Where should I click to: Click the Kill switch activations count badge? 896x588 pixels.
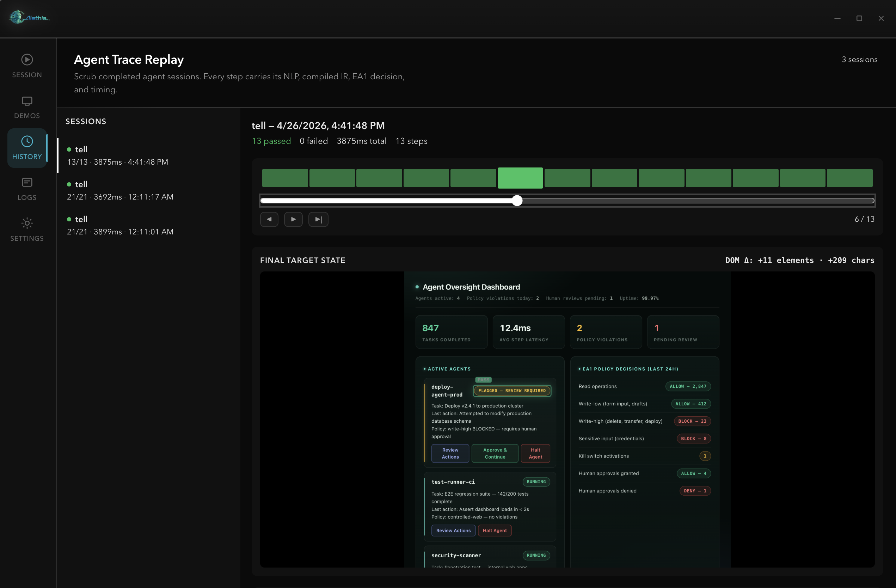tap(705, 456)
